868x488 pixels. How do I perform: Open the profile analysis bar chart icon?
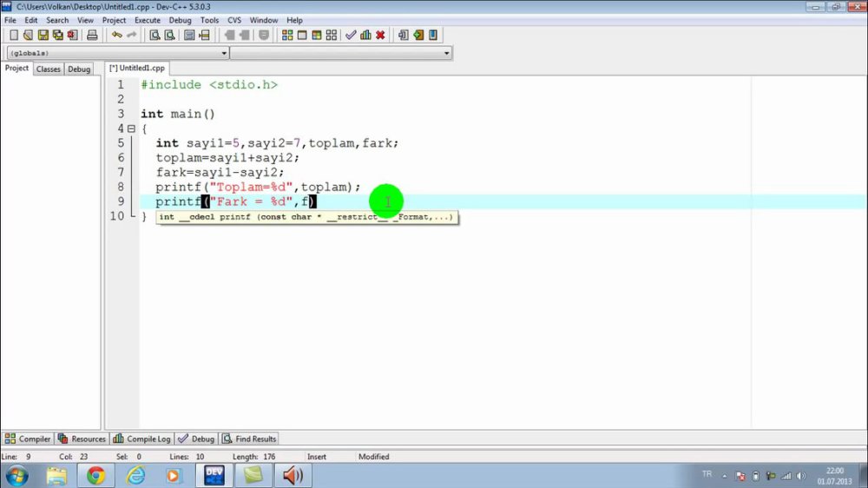tap(365, 35)
